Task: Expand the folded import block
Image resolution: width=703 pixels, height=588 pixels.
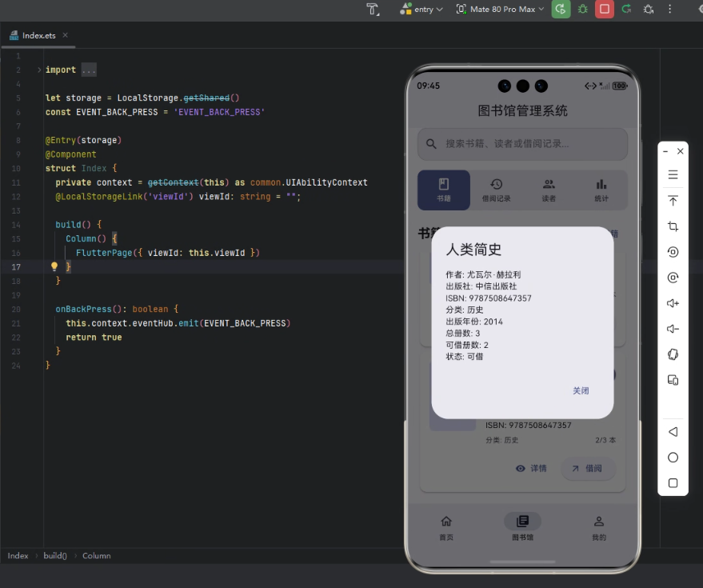Action: [39, 70]
